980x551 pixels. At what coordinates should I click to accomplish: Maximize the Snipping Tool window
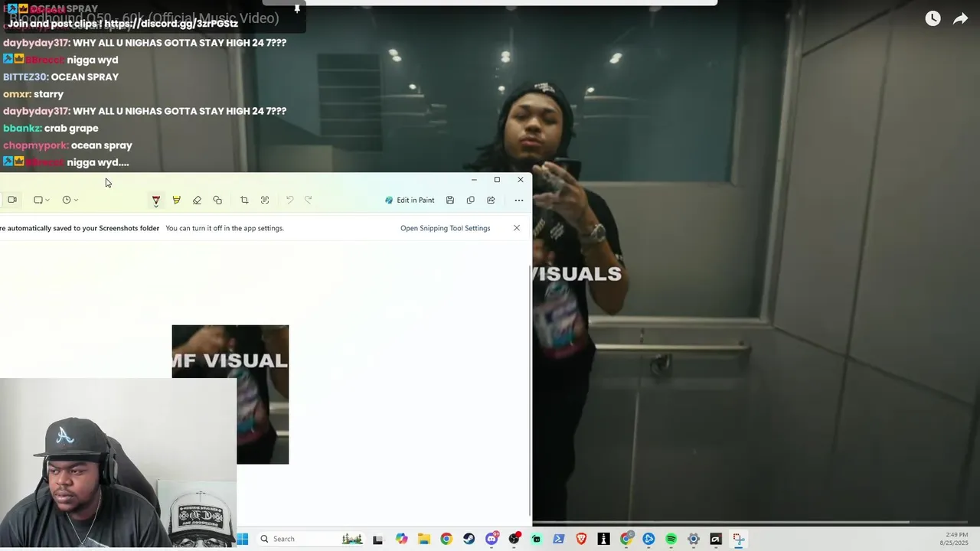497,180
